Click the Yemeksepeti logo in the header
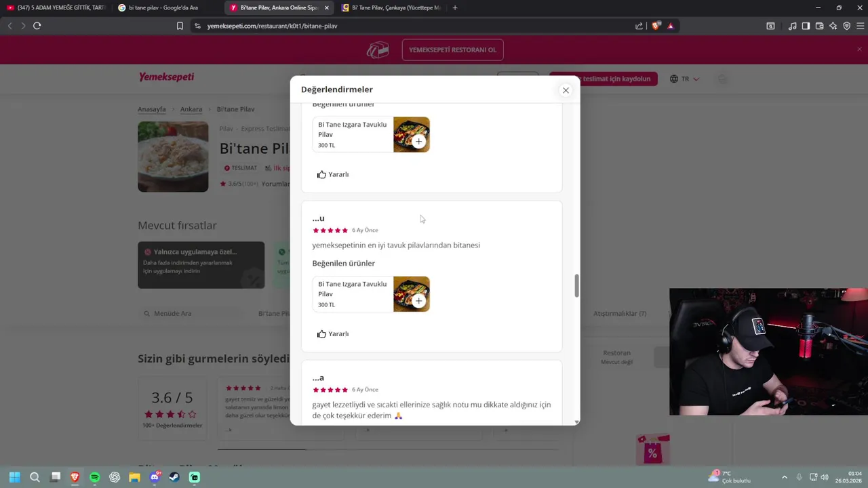868x488 pixels. (x=166, y=77)
